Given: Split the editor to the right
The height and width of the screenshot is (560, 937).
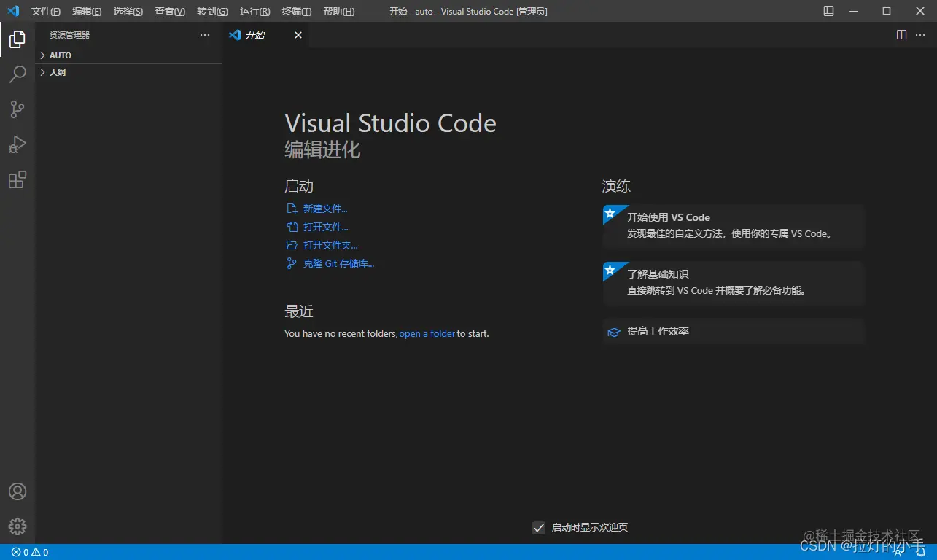Looking at the screenshot, I should coord(901,35).
